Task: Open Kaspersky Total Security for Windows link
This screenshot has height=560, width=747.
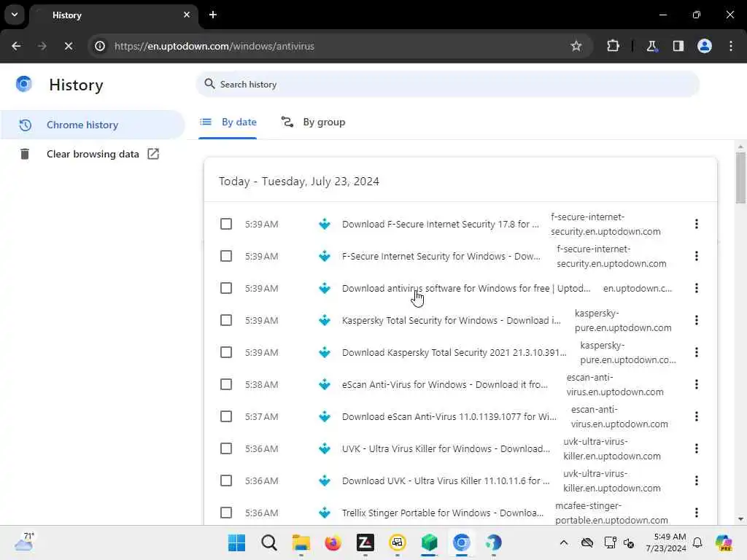Action: click(x=451, y=321)
